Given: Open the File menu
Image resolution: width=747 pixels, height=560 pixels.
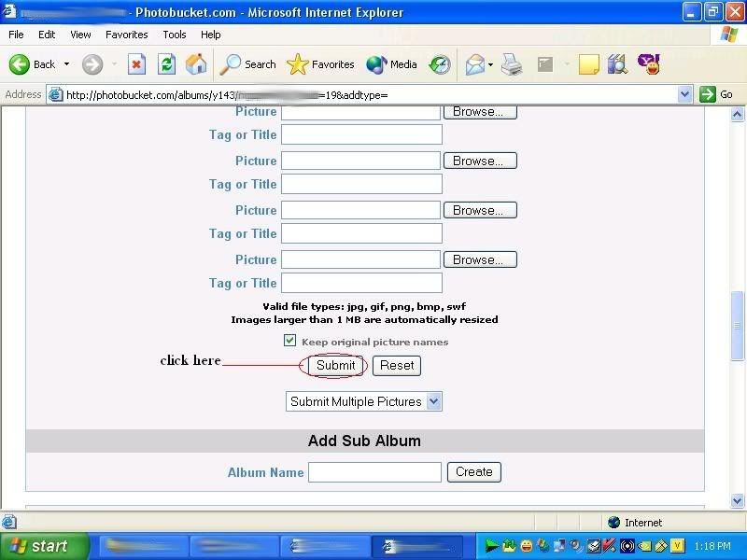Looking at the screenshot, I should [x=16, y=35].
